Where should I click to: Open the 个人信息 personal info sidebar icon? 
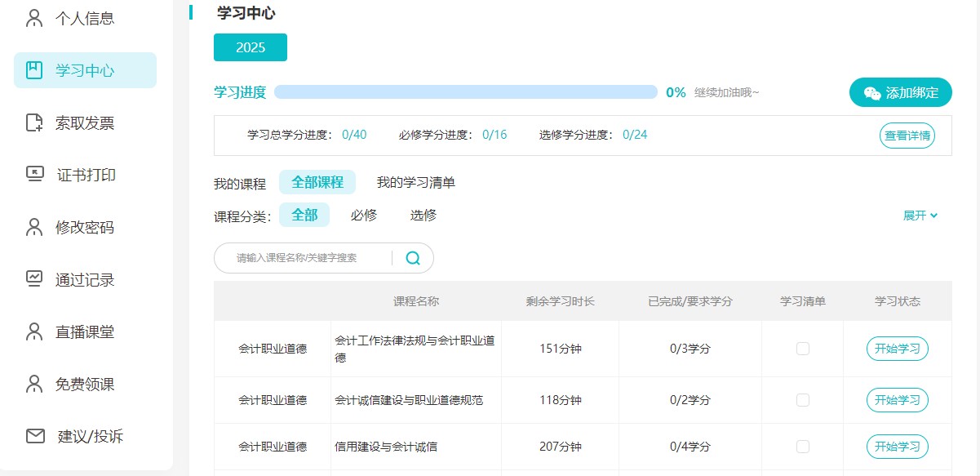(33, 17)
